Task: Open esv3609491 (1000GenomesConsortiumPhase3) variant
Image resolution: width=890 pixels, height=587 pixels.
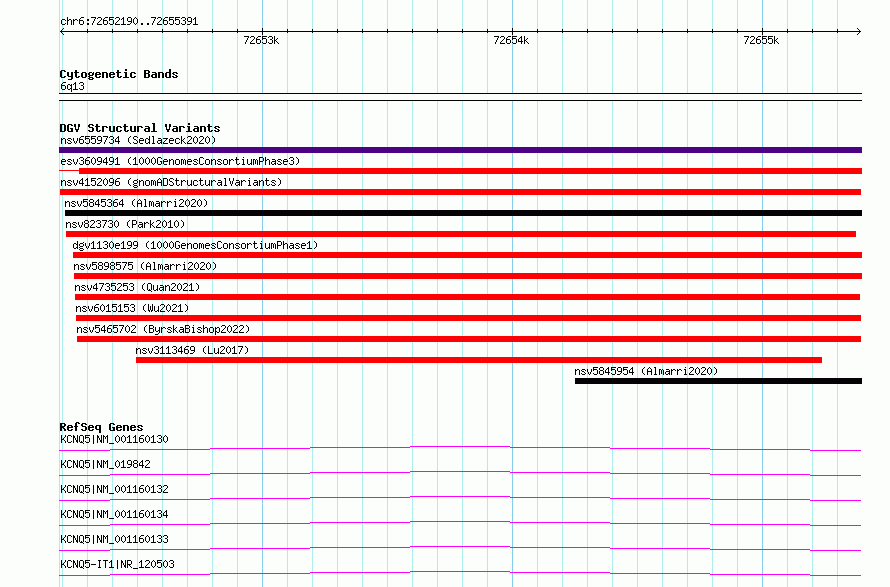Action: point(180,161)
